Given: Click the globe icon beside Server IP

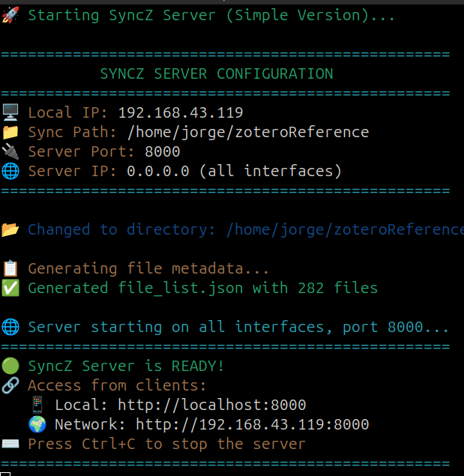Looking at the screenshot, I should pos(10,171).
